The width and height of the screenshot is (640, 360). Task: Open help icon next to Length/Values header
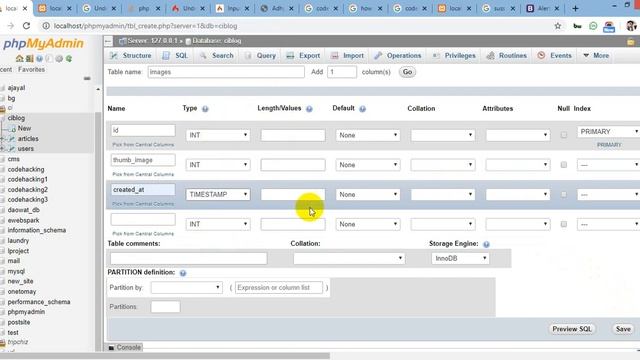point(309,109)
